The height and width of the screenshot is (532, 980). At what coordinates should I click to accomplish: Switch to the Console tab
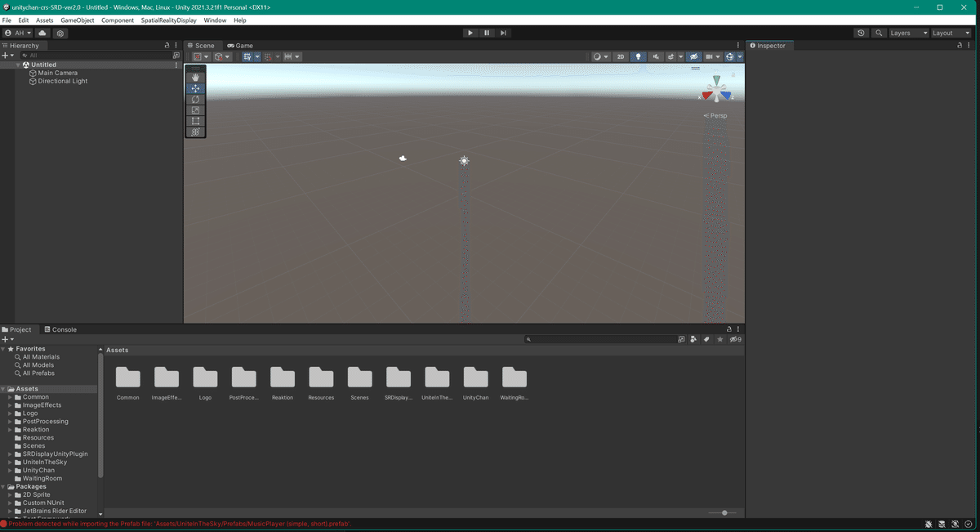60,329
